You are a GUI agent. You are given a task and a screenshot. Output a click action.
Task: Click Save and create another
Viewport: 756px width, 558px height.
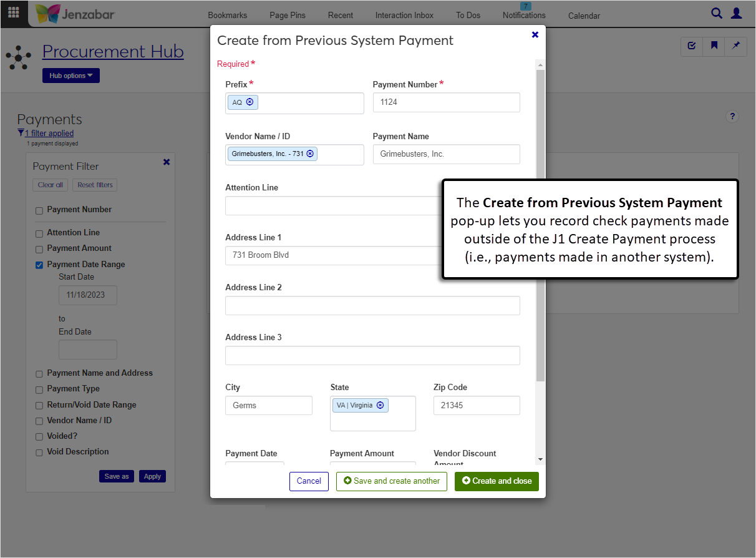click(x=391, y=481)
